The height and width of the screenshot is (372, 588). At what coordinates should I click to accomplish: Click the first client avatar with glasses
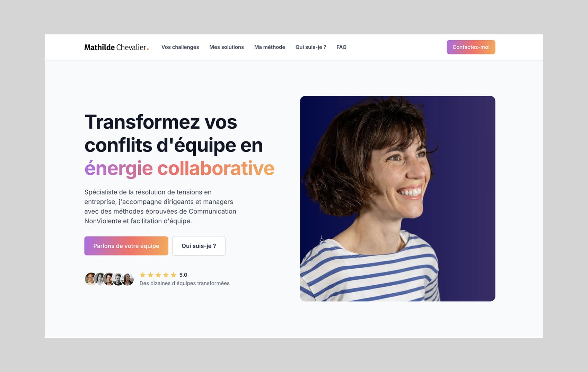click(x=90, y=279)
